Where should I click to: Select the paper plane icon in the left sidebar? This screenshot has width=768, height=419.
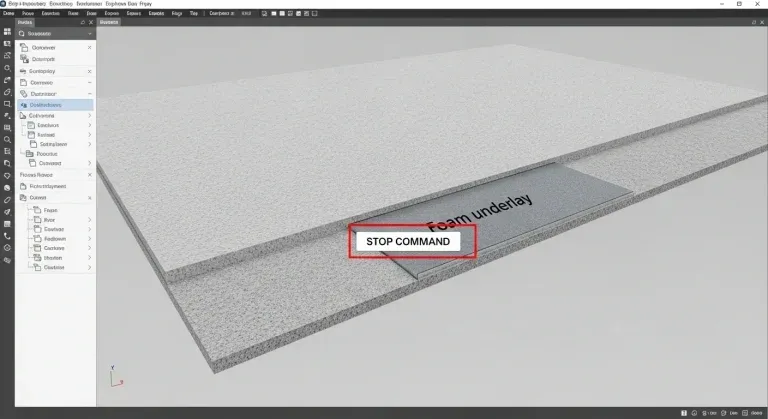coord(7,212)
